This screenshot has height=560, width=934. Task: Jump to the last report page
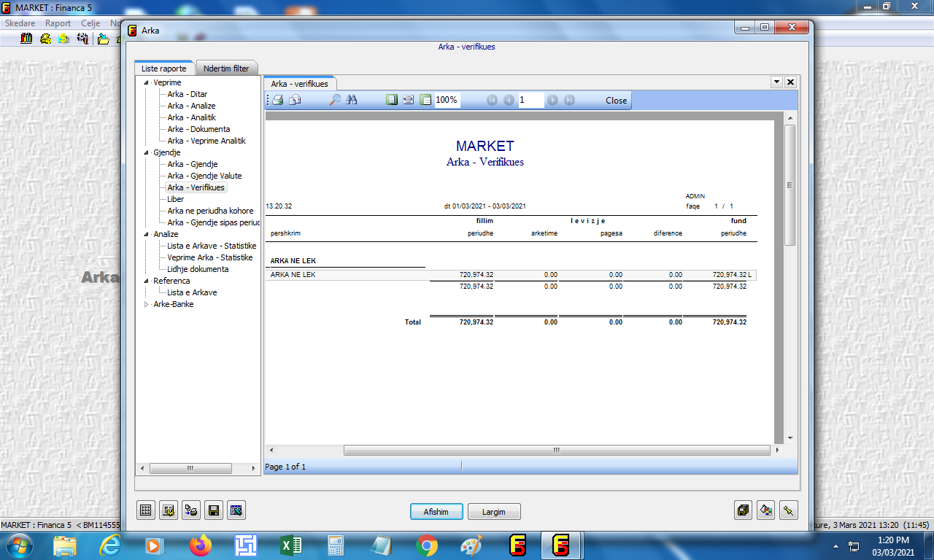(x=569, y=100)
